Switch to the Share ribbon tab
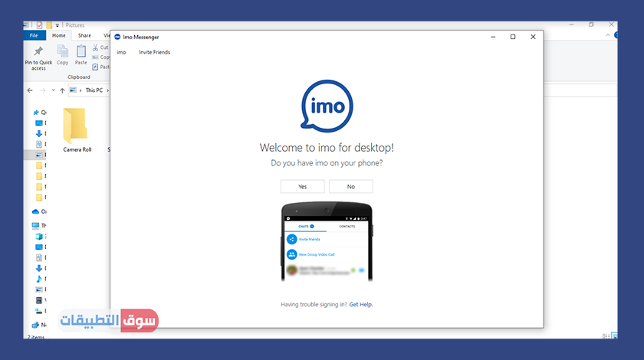644x360 pixels. (84, 36)
